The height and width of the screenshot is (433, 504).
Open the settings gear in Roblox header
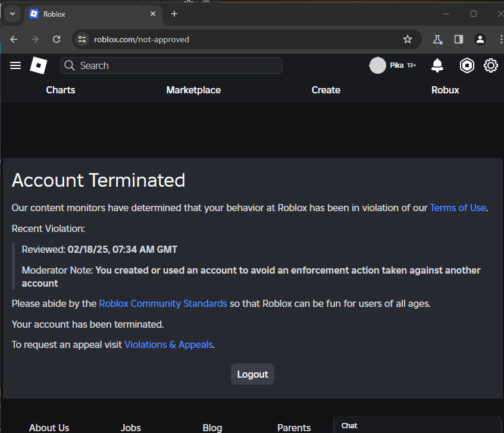coord(490,65)
